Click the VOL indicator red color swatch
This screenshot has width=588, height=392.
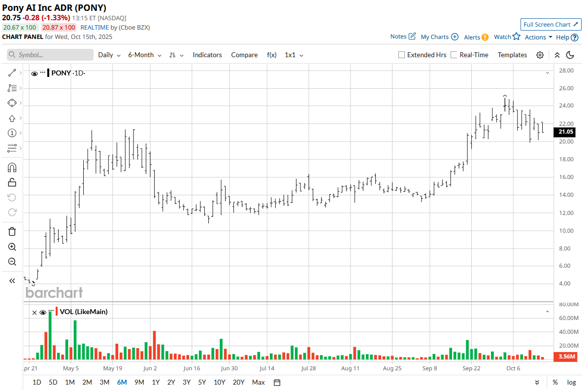57,311
